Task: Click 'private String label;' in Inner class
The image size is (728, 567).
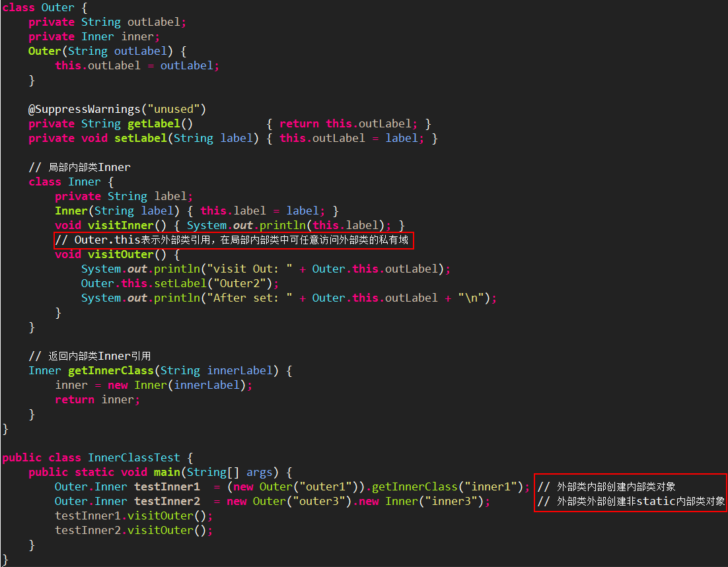Action: (124, 196)
